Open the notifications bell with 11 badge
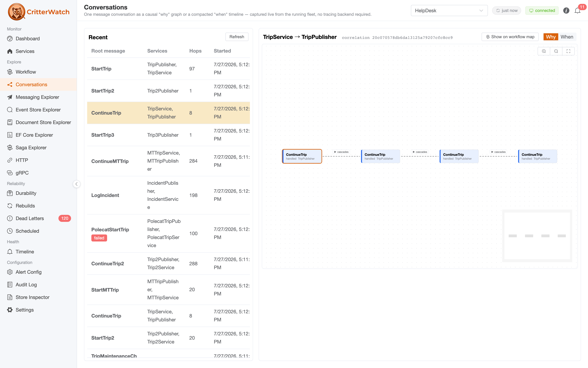This screenshot has height=368, width=588. click(x=577, y=11)
